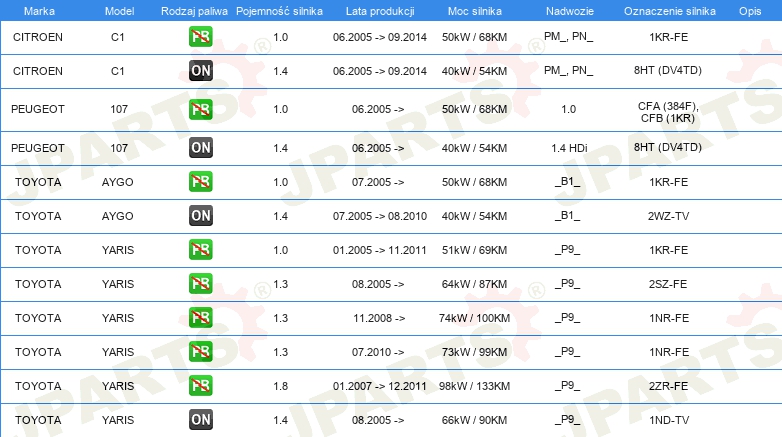782x437 pixels.
Task: Click the petrol icon in Peugeot 107 1.0 row
Action: tap(200, 109)
